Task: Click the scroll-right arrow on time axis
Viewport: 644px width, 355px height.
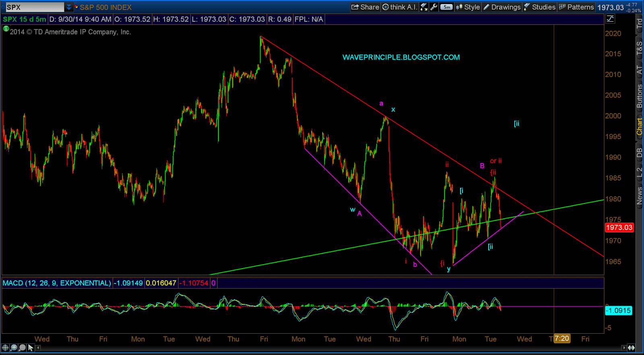Action: coord(624,348)
